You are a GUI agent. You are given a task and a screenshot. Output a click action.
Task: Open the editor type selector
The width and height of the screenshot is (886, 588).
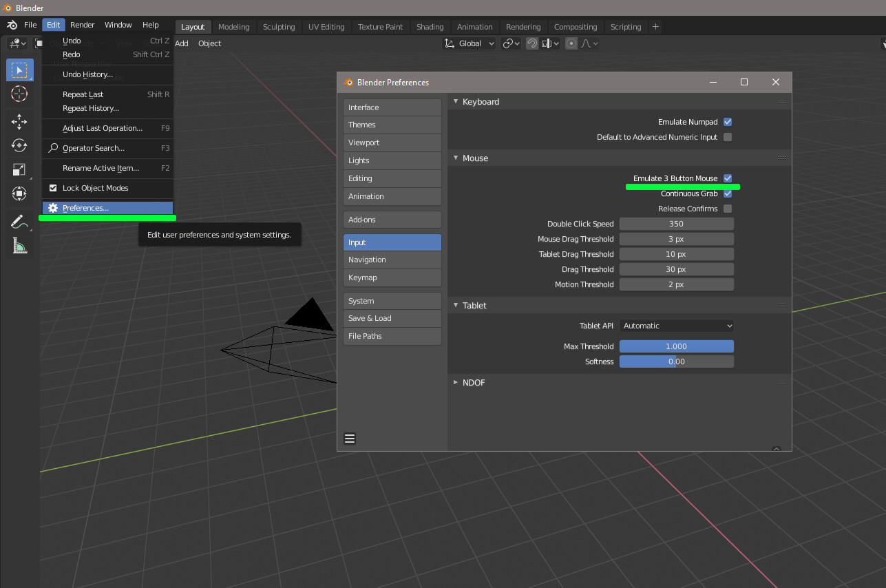(17, 43)
